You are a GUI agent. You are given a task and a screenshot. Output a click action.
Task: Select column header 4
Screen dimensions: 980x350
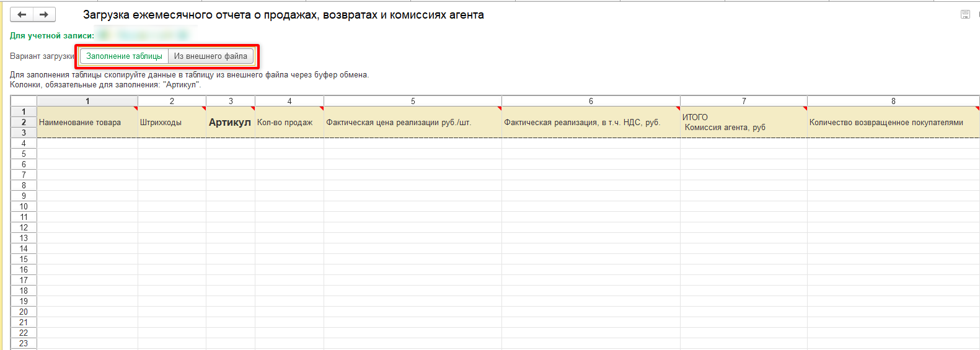point(289,101)
